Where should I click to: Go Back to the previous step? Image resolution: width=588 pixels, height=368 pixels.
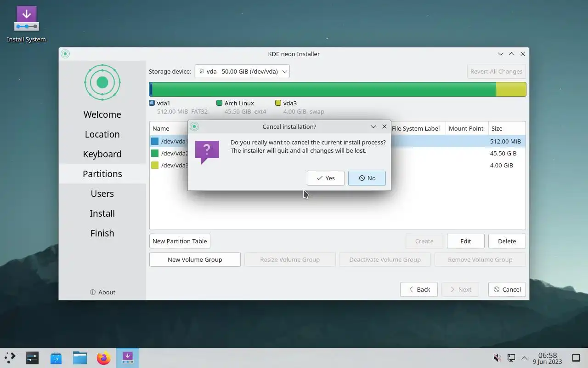point(419,289)
